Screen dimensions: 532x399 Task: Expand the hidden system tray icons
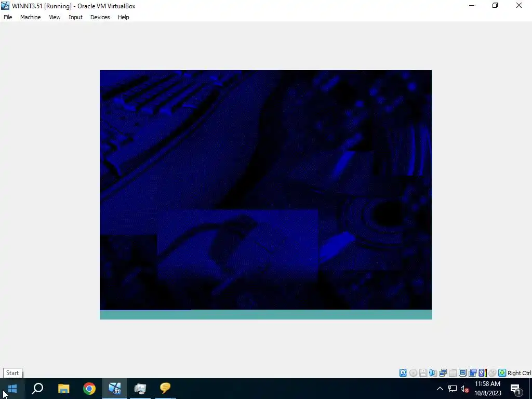coord(440,389)
